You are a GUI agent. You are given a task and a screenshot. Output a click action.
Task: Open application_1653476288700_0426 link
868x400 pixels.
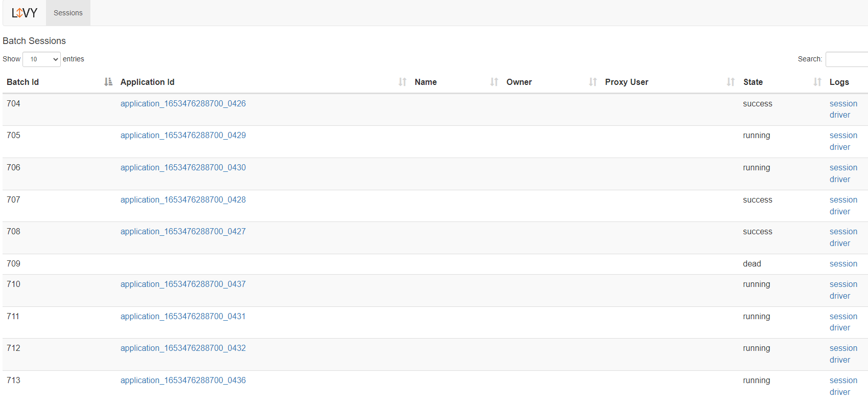pyautogui.click(x=183, y=103)
